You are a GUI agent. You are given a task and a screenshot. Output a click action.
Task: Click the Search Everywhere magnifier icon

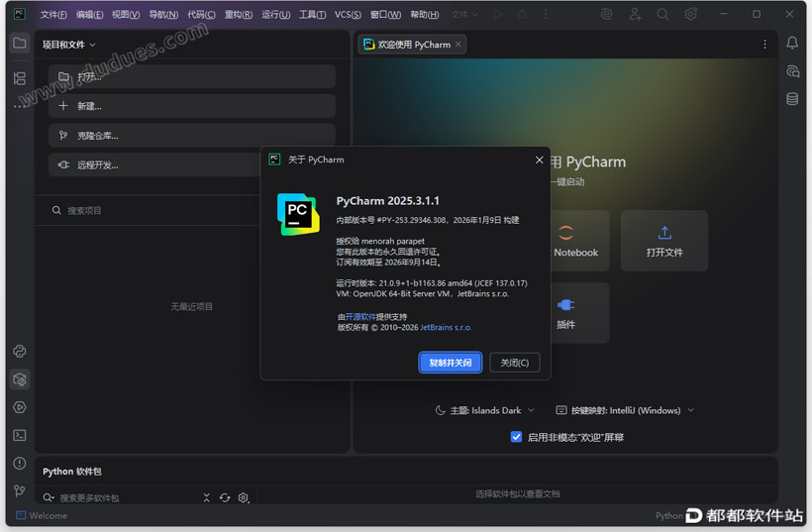(x=662, y=15)
